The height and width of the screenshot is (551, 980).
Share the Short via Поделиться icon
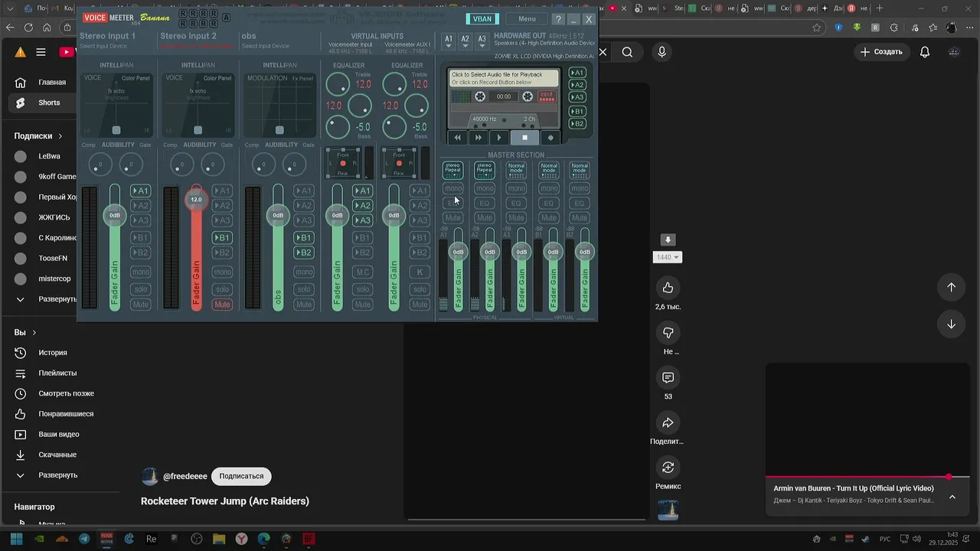pyautogui.click(x=668, y=423)
